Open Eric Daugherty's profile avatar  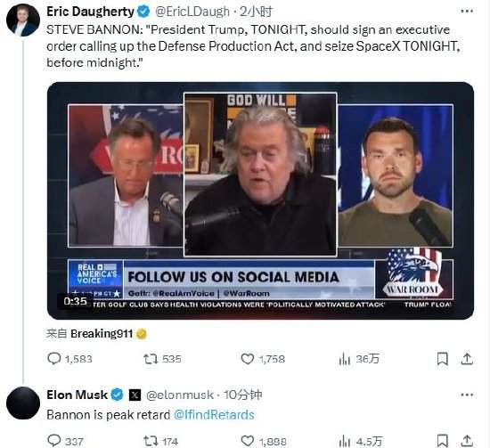tap(23, 20)
